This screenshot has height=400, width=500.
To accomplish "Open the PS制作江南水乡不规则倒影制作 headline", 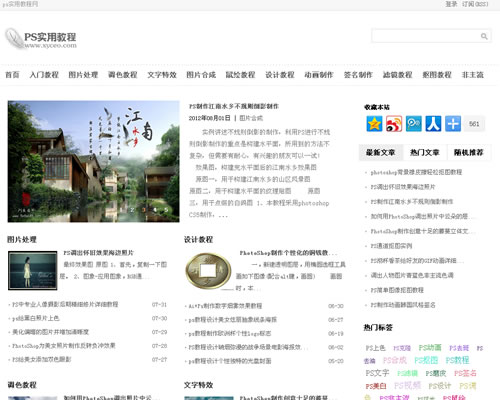I will click(x=234, y=106).
